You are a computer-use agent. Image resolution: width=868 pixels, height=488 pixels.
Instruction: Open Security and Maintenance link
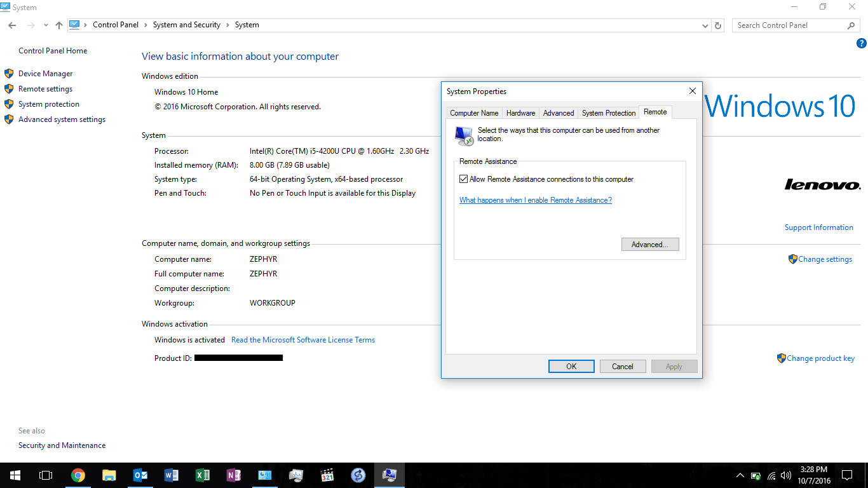point(62,445)
